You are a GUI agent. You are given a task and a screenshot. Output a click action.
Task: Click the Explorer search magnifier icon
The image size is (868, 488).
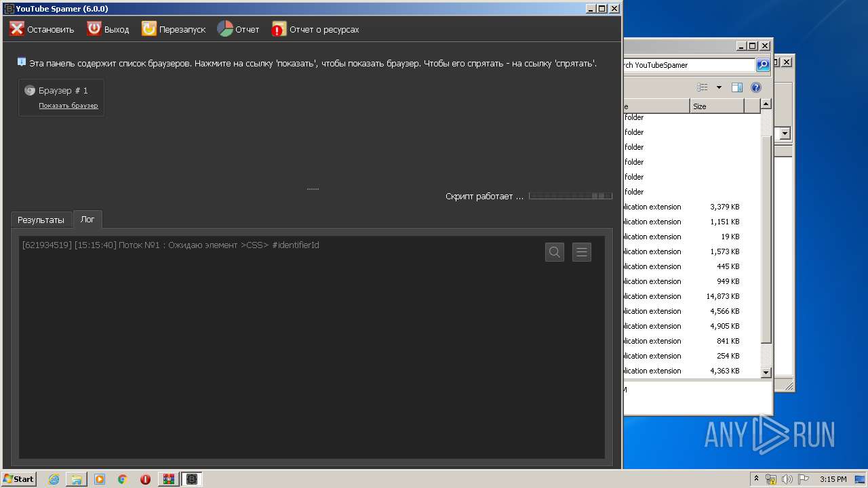tap(763, 65)
